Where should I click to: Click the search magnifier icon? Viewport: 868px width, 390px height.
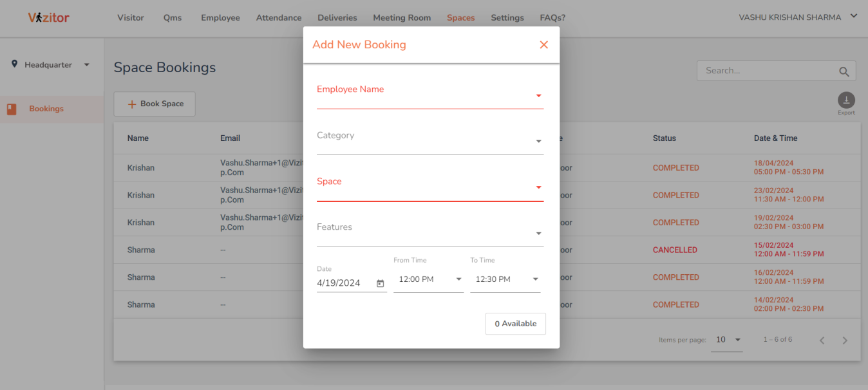844,71
